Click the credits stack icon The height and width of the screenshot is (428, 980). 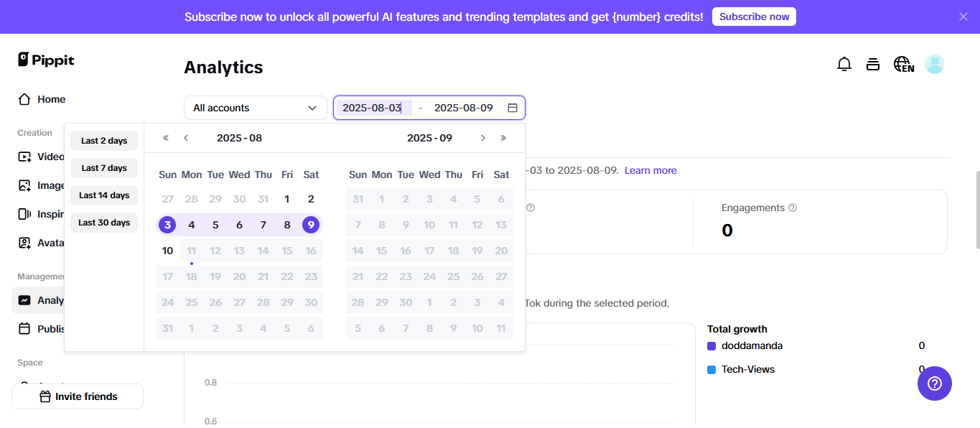coord(873,65)
